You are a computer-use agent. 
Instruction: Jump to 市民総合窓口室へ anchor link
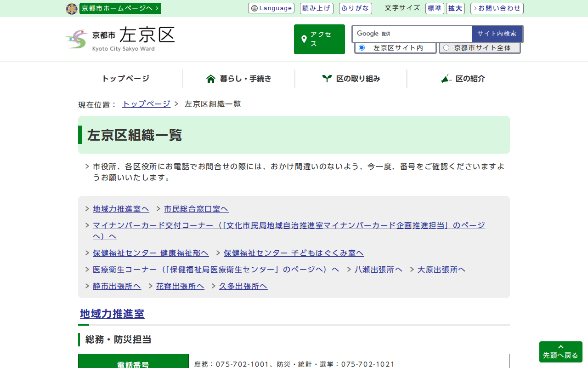pos(196,209)
